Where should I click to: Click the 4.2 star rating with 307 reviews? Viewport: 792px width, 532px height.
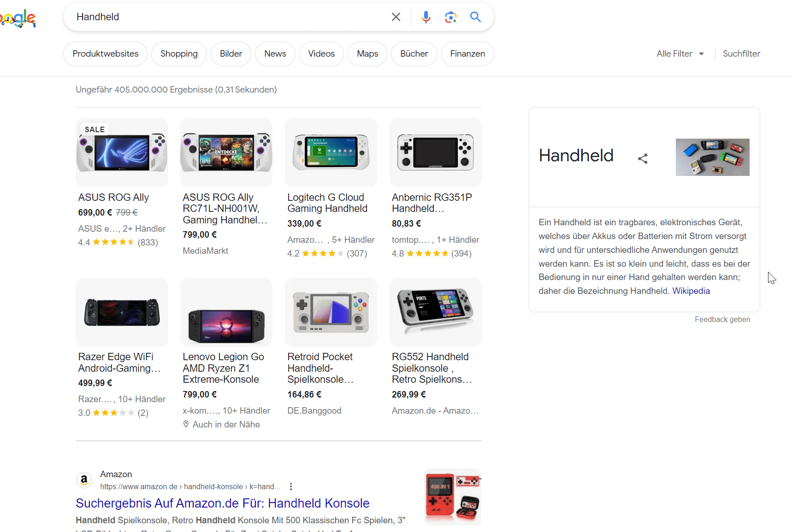[327, 253]
